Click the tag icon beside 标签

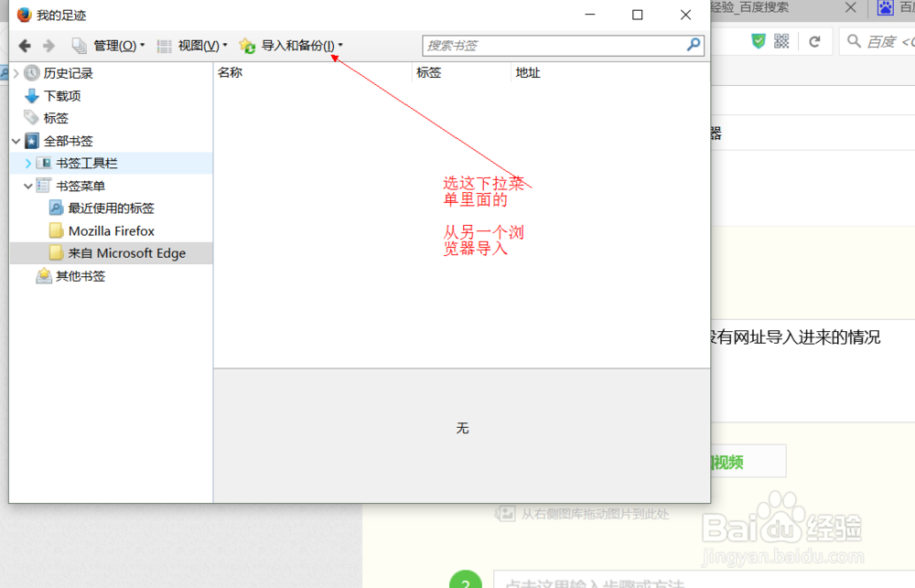[x=32, y=117]
